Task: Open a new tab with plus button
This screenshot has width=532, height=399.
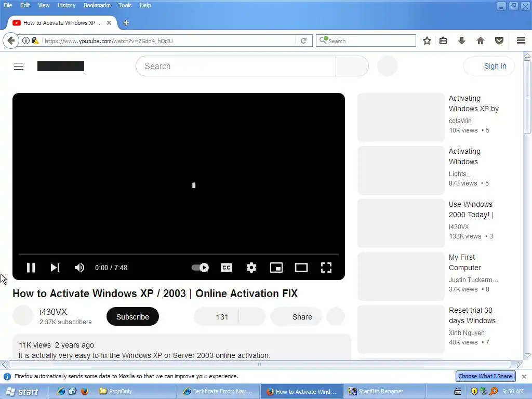Action: [126, 23]
